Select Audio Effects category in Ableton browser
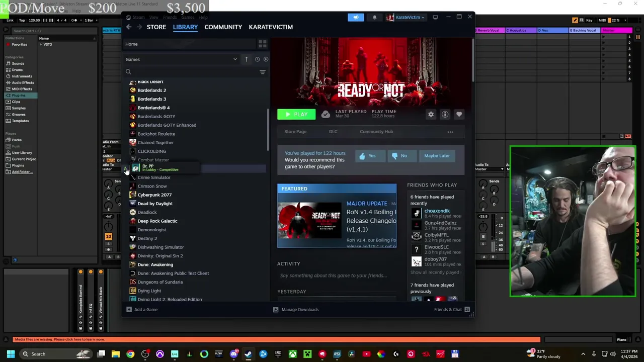Viewport: 644px width, 362px height. (x=23, y=82)
